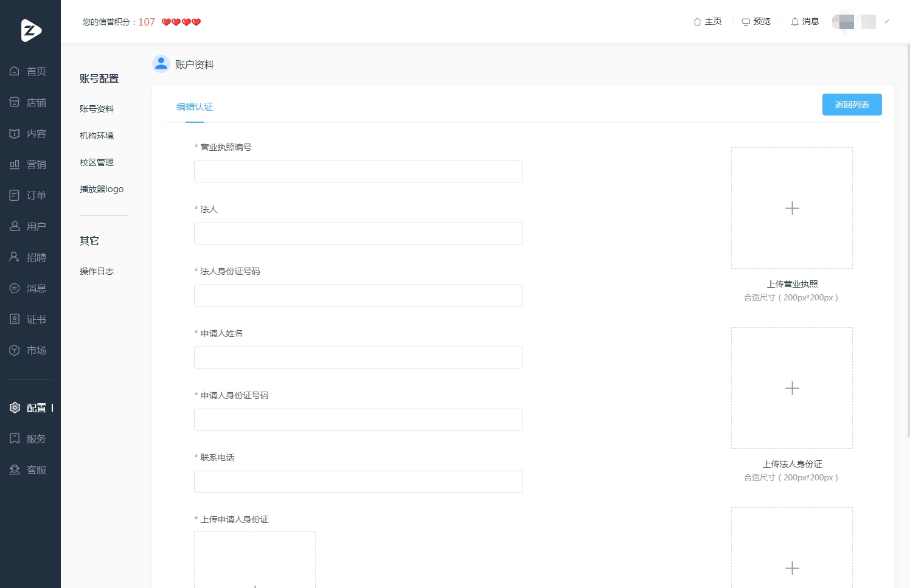Click the 上传营业执照 caption text

(792, 284)
